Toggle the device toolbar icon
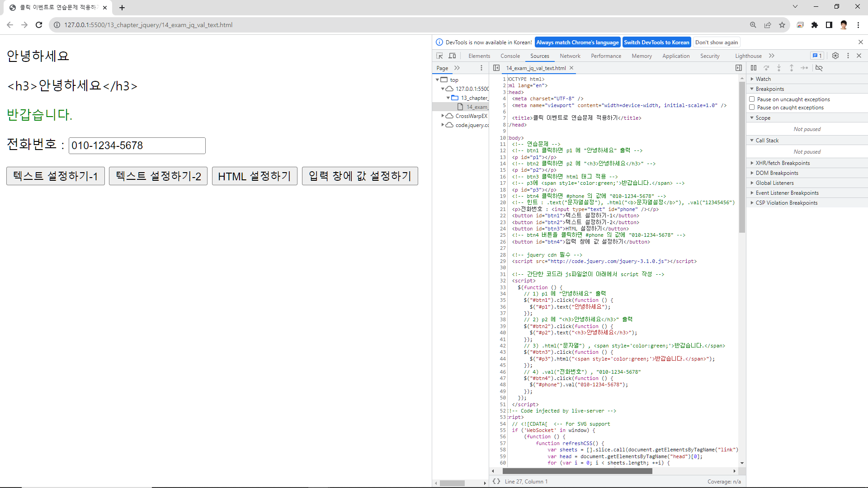 point(452,56)
